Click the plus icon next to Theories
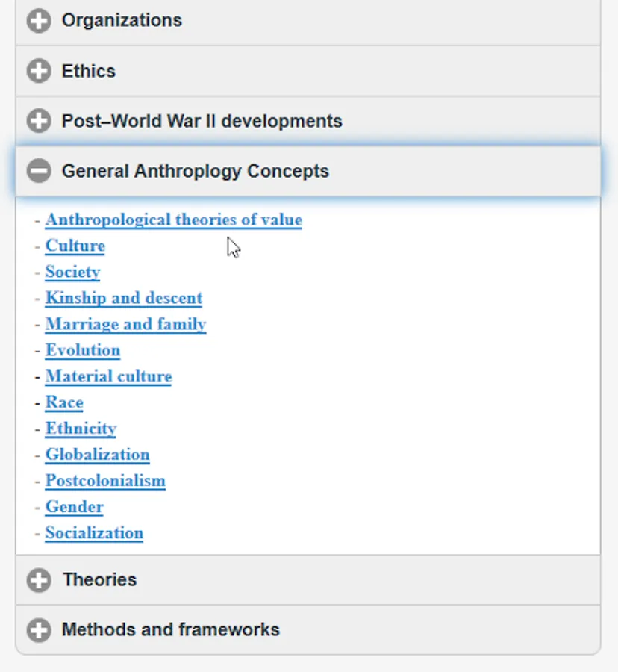Image resolution: width=618 pixels, height=672 pixels. click(39, 580)
